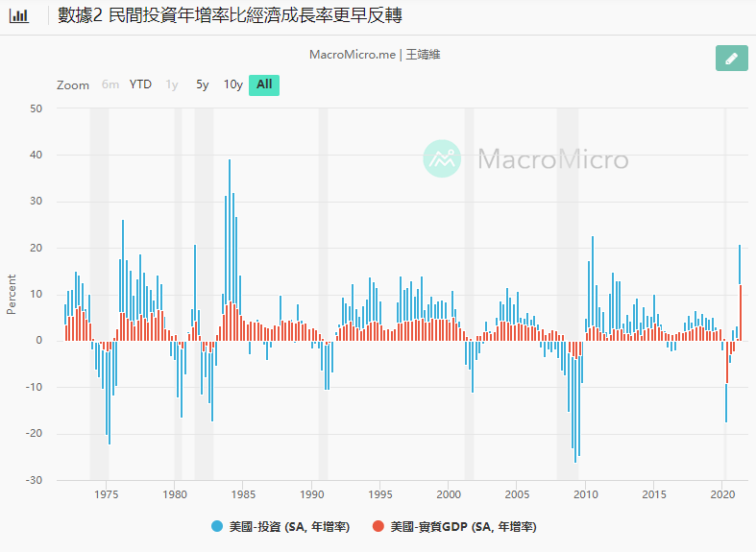Select the YTD zoom range
The height and width of the screenshot is (552, 756).
point(140,84)
